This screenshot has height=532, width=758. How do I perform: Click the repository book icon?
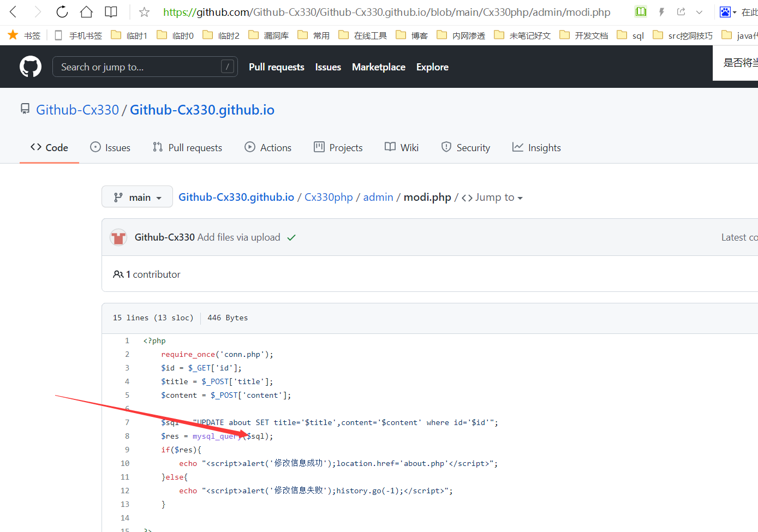(25, 109)
